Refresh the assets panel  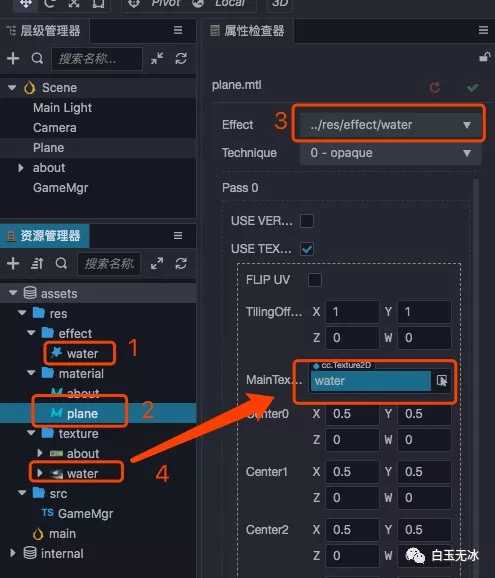tap(181, 264)
